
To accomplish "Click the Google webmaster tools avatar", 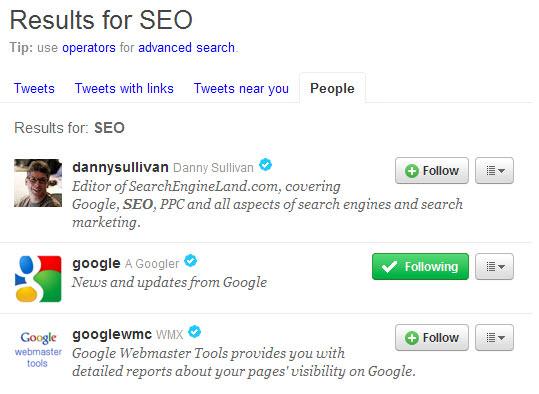I will pos(38,349).
